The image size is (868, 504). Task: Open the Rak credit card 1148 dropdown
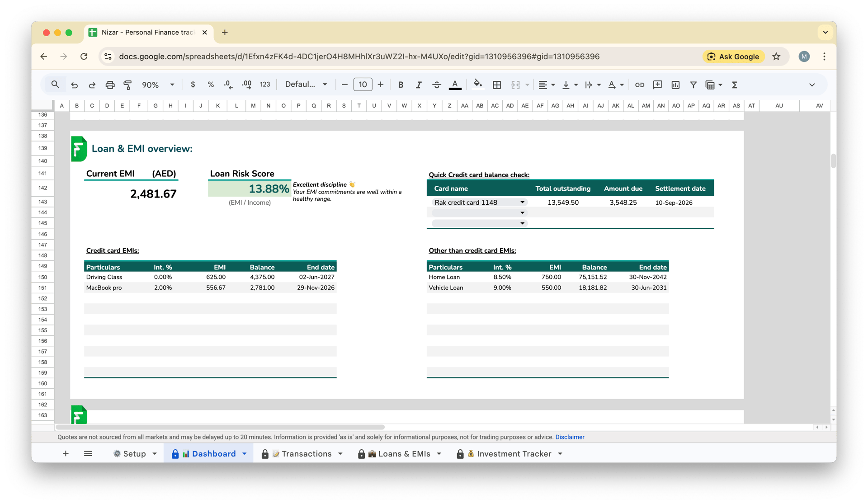tap(522, 203)
